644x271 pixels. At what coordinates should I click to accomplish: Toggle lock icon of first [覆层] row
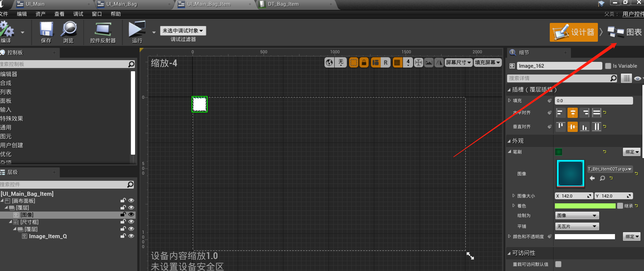[x=123, y=207]
